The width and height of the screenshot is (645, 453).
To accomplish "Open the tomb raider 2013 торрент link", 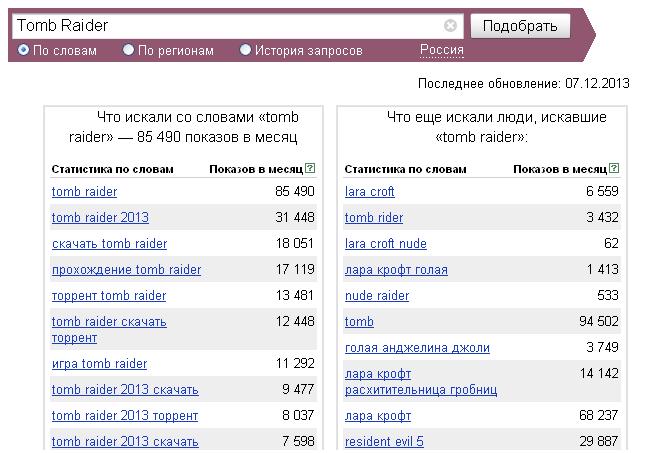I will (125, 416).
